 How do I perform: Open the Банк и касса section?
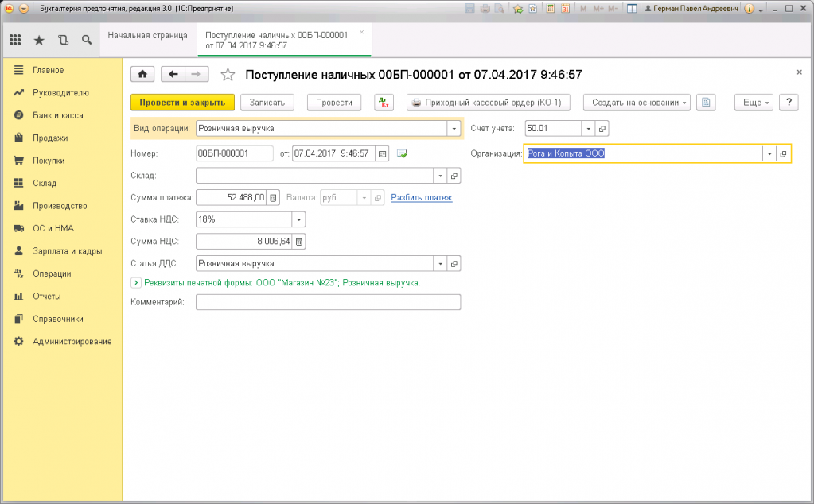tap(57, 115)
